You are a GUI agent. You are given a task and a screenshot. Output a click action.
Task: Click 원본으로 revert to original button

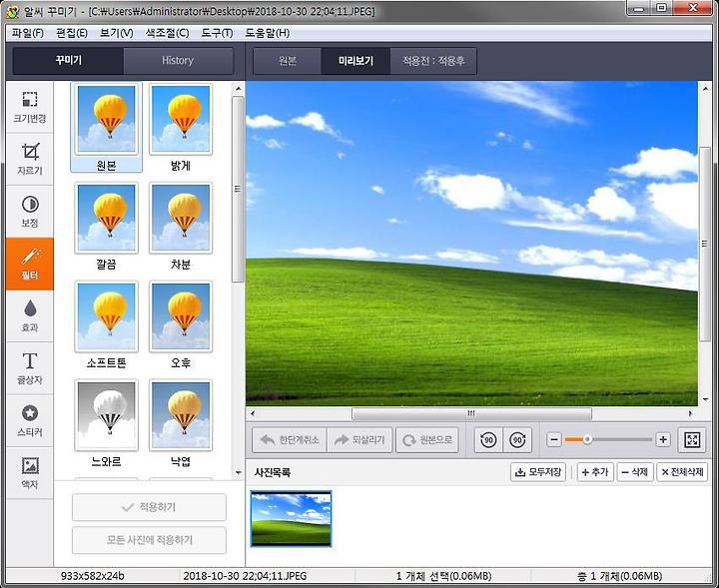(x=427, y=440)
